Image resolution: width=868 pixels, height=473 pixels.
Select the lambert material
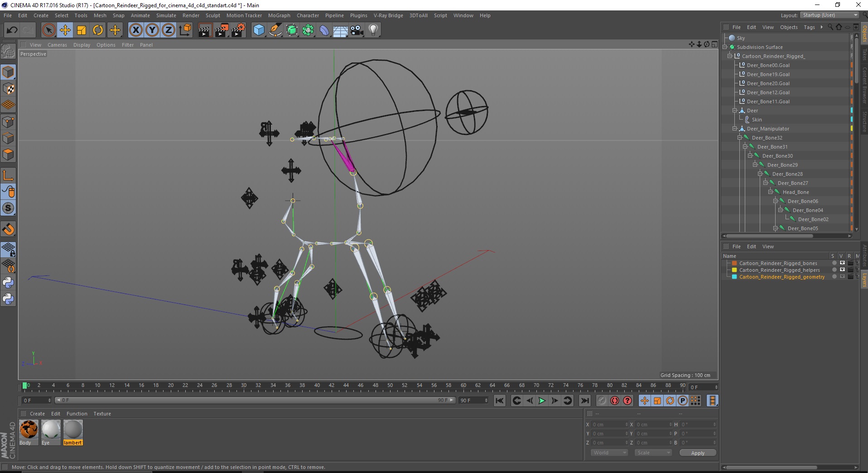pyautogui.click(x=73, y=432)
